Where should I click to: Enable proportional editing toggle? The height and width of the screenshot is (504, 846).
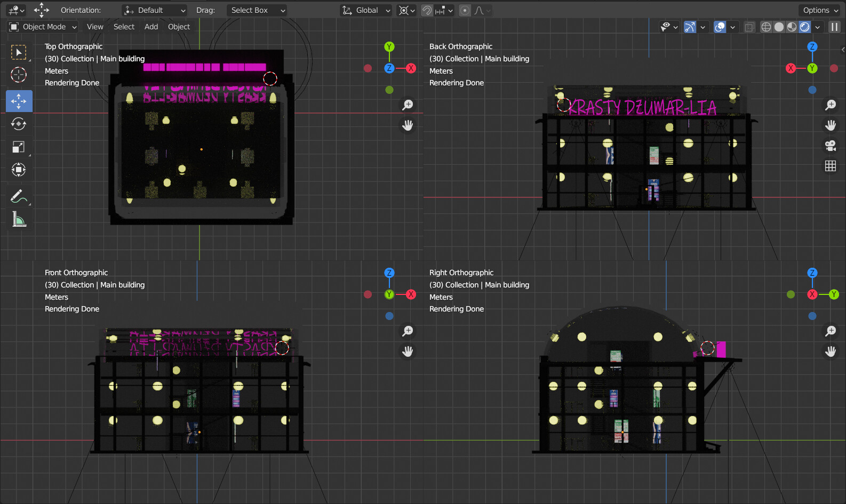click(465, 10)
